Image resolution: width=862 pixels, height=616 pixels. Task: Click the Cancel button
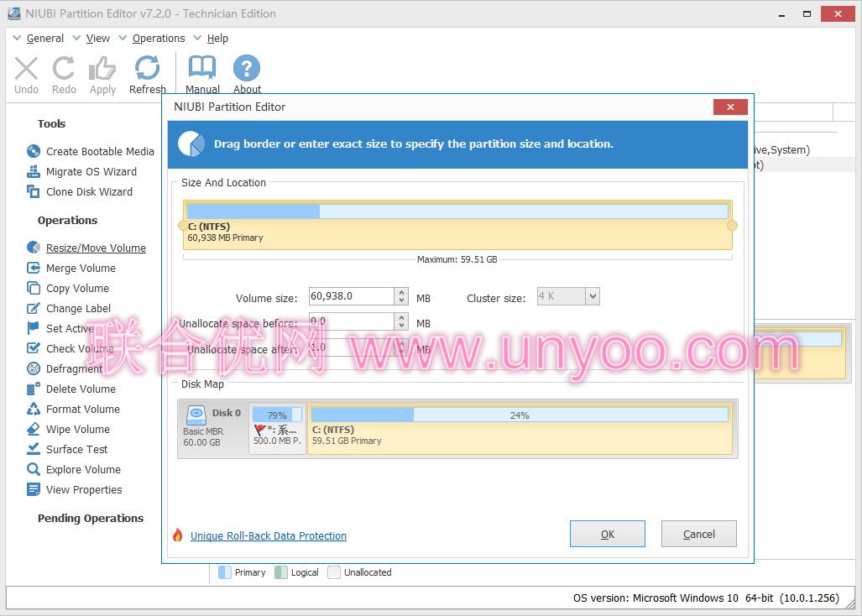tap(698, 534)
